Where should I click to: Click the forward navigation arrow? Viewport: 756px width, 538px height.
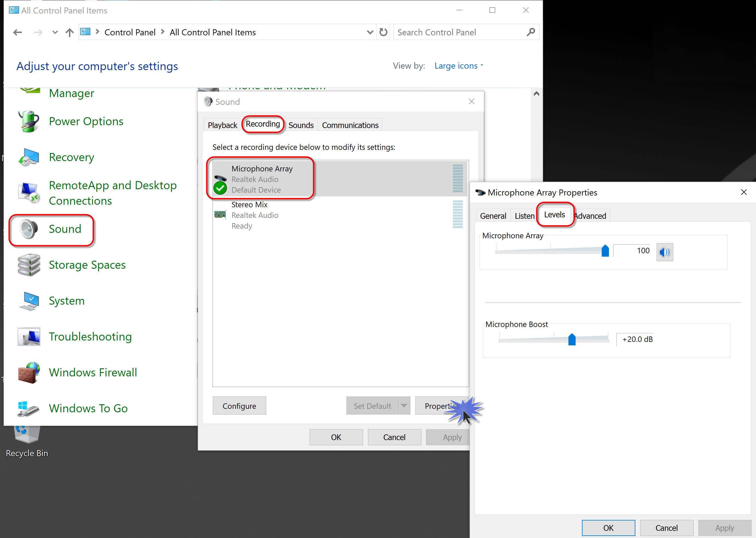pyautogui.click(x=38, y=32)
